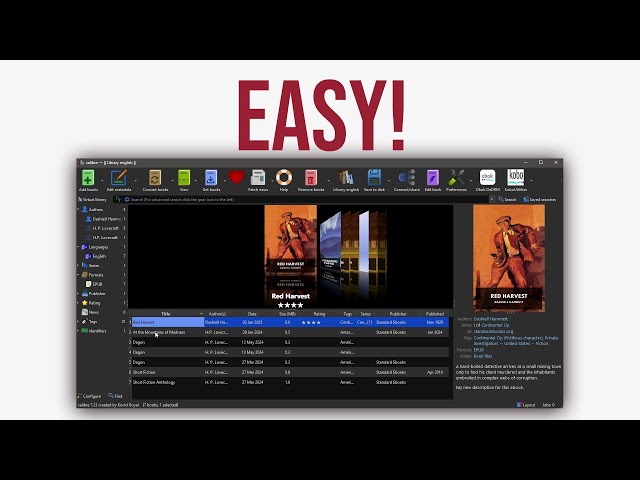This screenshot has width=640, height=480.
Task: Click the Configure button under tag browser
Action: (x=89, y=396)
